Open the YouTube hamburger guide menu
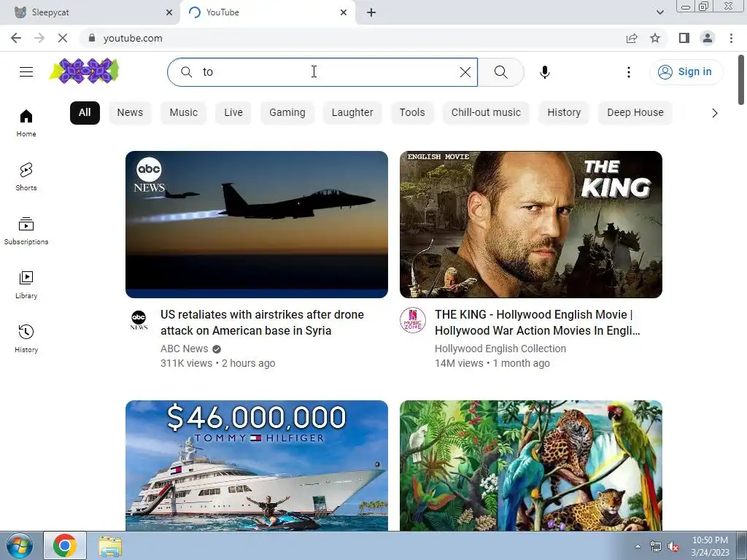The width and height of the screenshot is (747, 560). click(26, 72)
